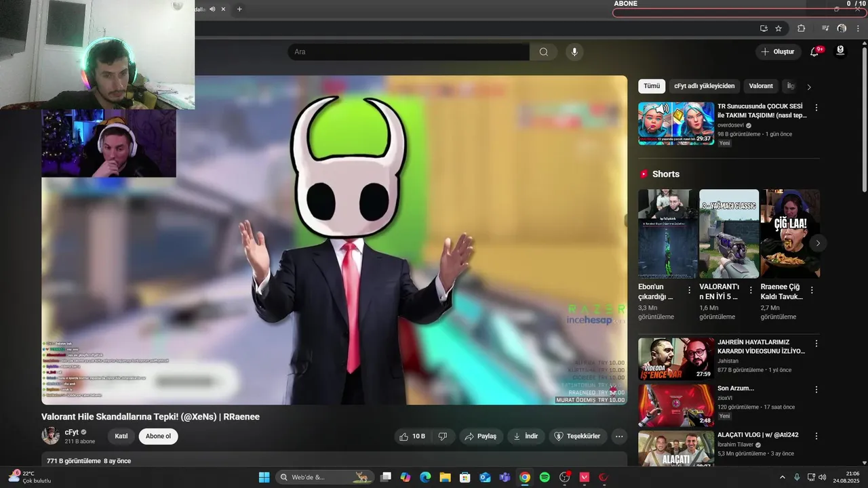The image size is (868, 488).
Task: Open Task View in taskbar
Action: click(x=386, y=477)
